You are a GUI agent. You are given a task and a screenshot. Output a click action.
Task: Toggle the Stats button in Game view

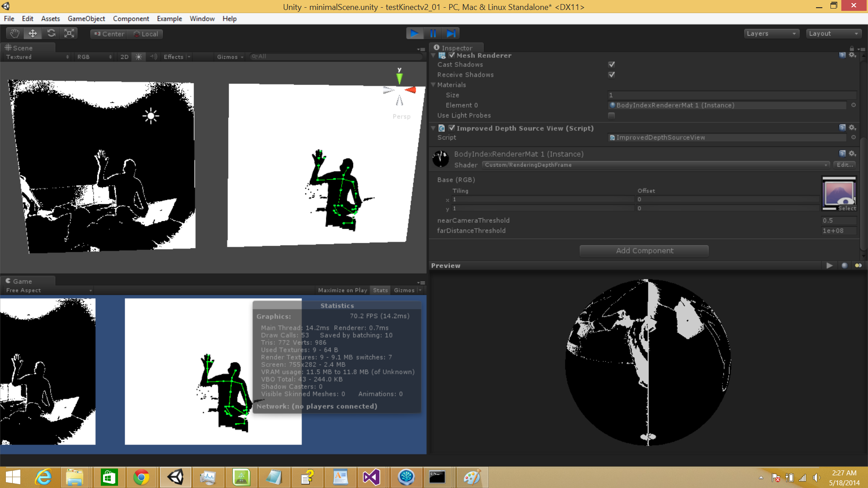(x=380, y=291)
